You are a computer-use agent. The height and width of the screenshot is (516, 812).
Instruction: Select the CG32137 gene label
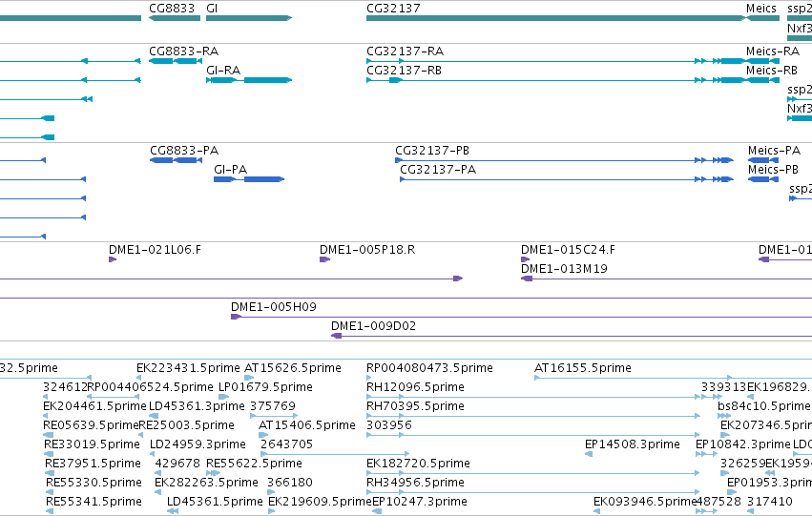(x=393, y=9)
